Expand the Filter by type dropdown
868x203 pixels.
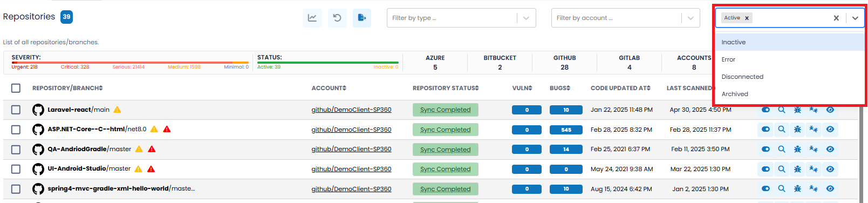pyautogui.click(x=461, y=18)
